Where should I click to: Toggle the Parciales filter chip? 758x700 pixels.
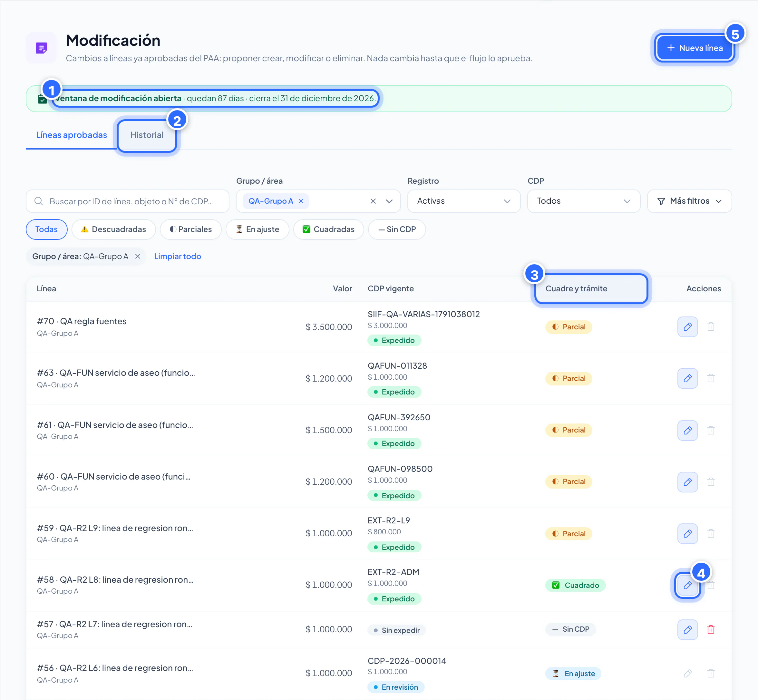(190, 229)
